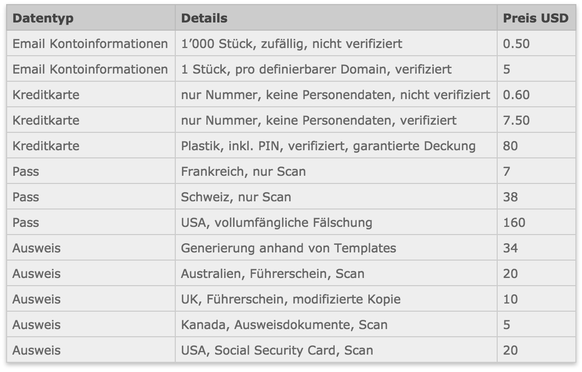This screenshot has width=582, height=372.
Task: Click the price 0.60 cell
Action: (x=536, y=95)
